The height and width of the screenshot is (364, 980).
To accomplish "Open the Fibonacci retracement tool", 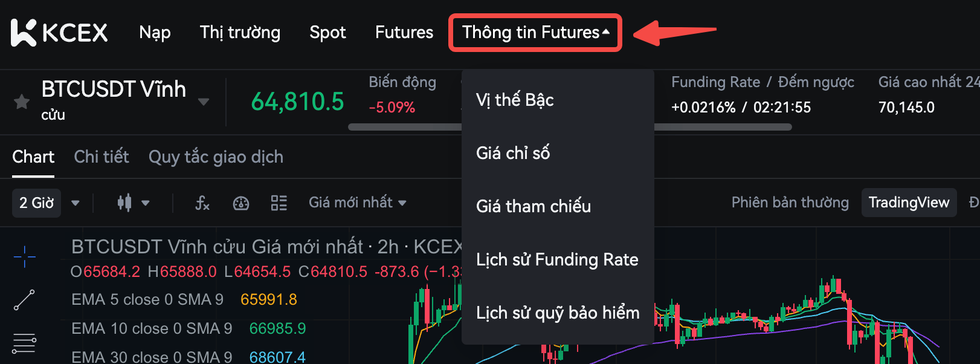I will [x=24, y=343].
